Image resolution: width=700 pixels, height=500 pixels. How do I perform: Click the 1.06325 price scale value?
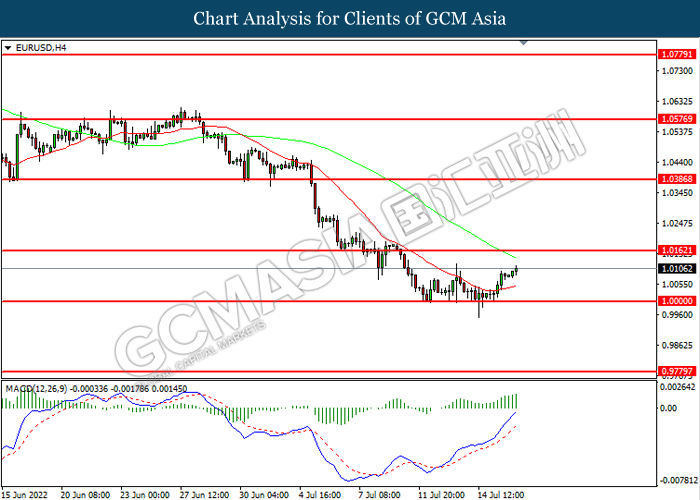677,101
